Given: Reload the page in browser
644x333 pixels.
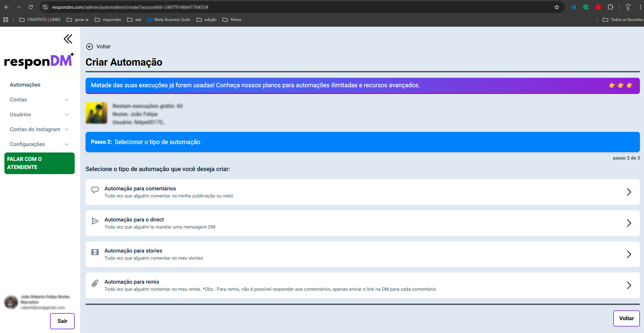Looking at the screenshot, I should tap(31, 7).
